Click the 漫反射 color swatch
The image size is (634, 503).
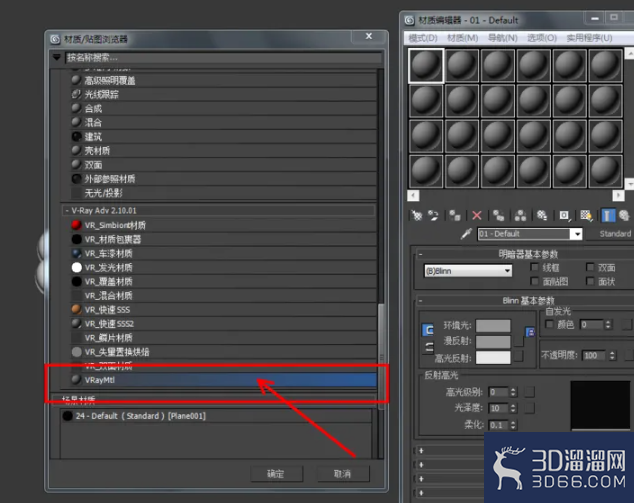493,342
